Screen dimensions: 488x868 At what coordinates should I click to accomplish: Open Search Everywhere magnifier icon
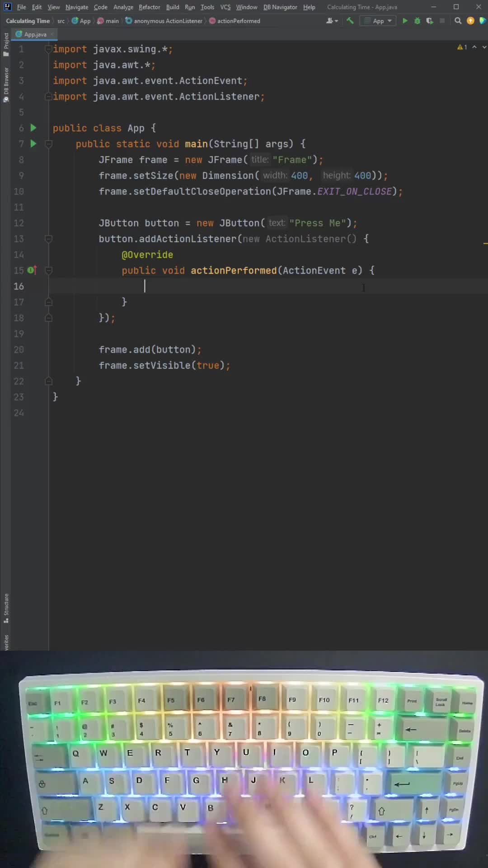click(458, 21)
